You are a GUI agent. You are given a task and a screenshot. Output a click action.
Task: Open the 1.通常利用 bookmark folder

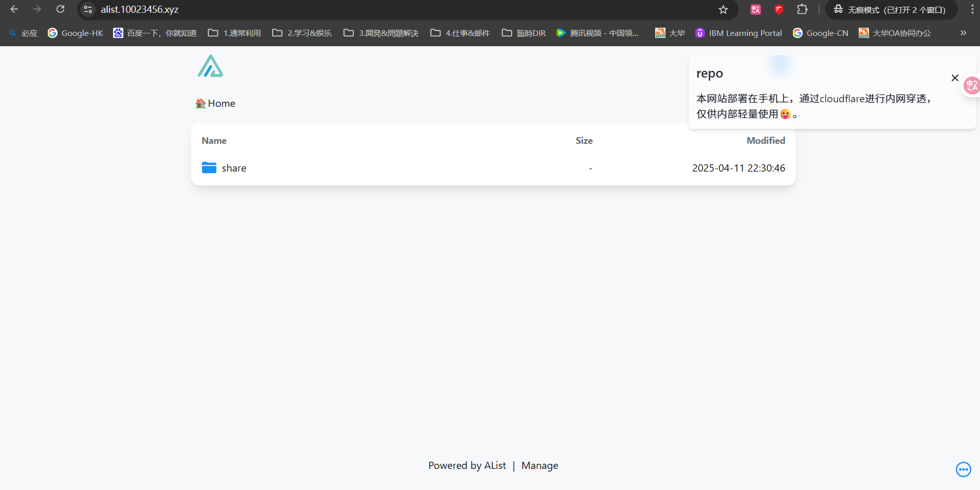234,33
